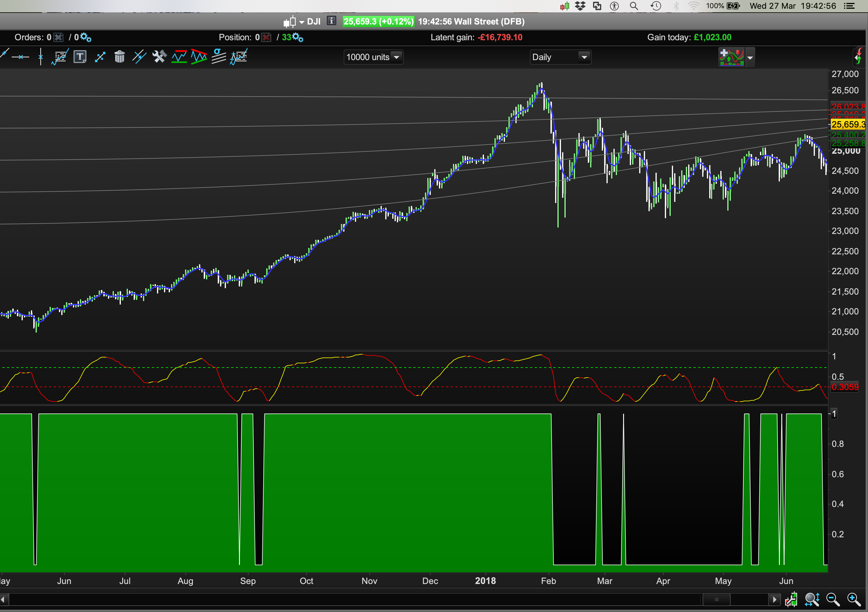Click the trash delete objects icon
The image size is (868, 612).
(x=119, y=57)
